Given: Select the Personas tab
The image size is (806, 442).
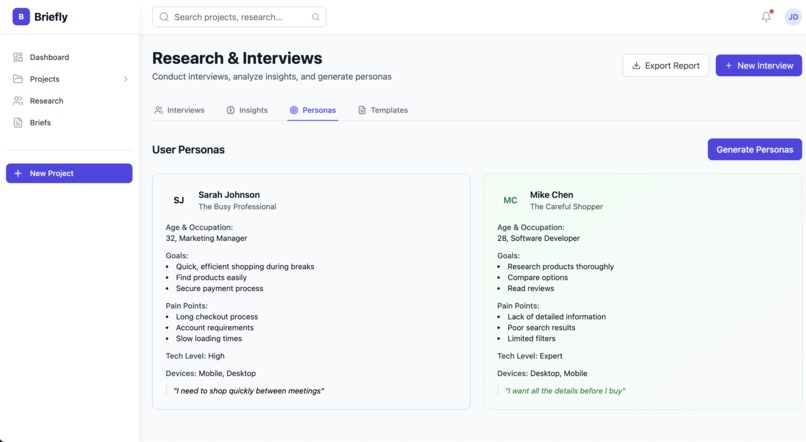Looking at the screenshot, I should tap(313, 110).
